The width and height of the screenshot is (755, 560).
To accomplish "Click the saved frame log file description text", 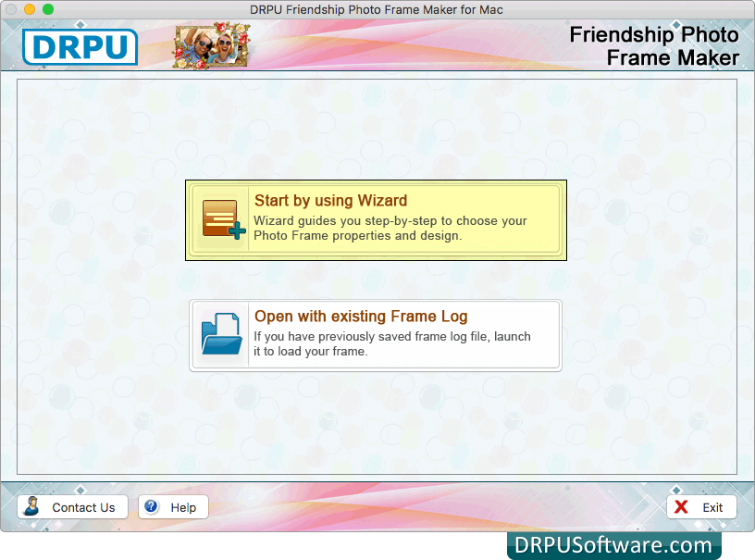I will click(392, 343).
